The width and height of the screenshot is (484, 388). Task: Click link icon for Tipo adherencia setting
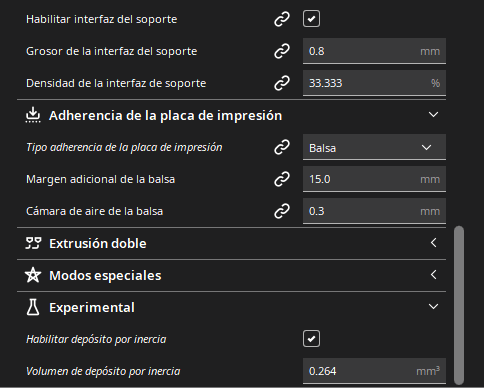coord(282,147)
